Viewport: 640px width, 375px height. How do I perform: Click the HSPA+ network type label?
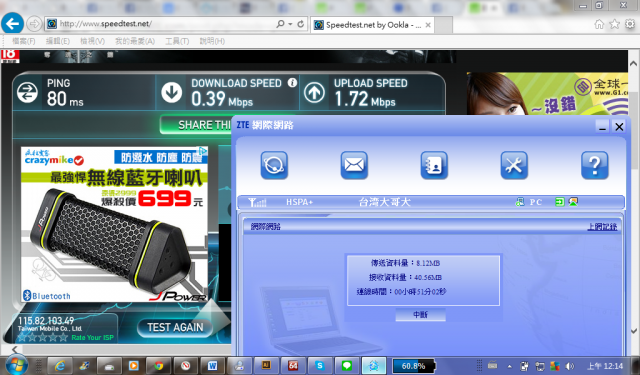point(299,202)
